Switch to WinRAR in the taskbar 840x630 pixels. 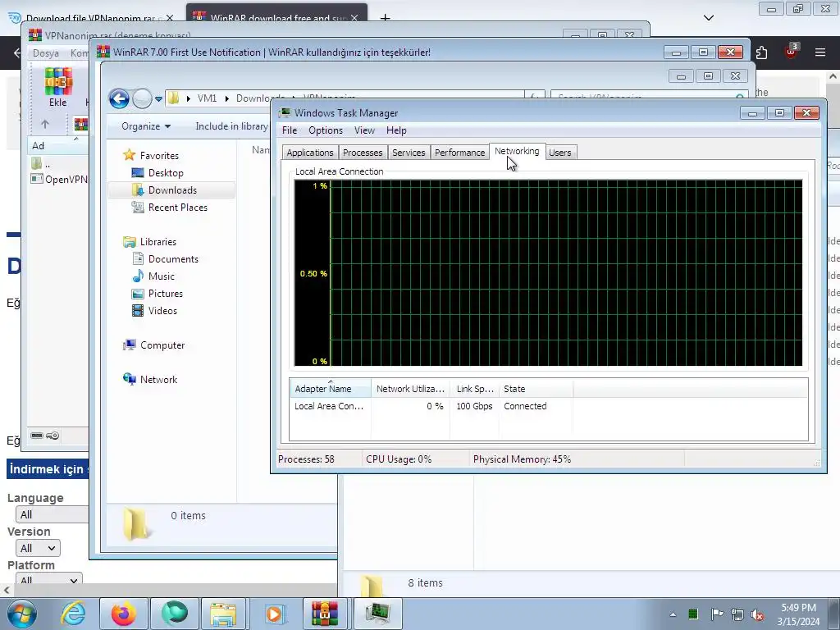pos(325,614)
